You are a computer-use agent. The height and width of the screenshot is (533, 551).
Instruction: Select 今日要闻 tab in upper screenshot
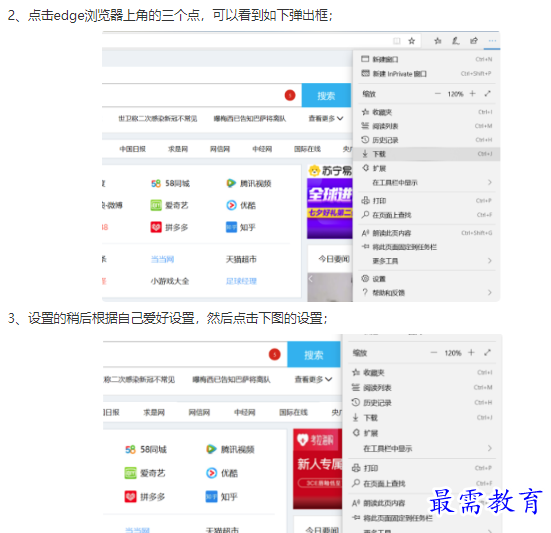coord(333,259)
